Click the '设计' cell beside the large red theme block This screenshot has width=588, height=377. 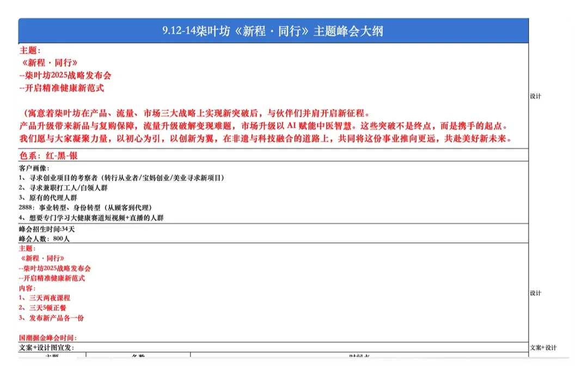click(536, 96)
